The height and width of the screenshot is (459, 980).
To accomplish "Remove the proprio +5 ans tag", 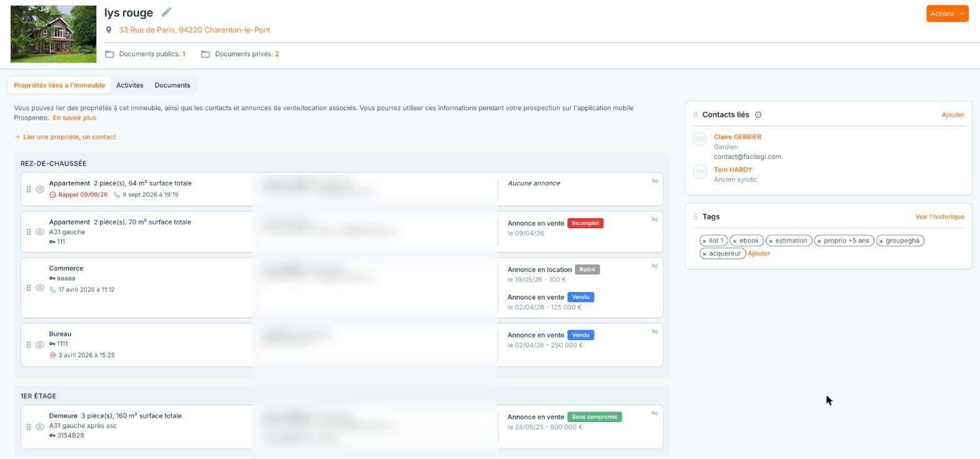I will click(819, 241).
